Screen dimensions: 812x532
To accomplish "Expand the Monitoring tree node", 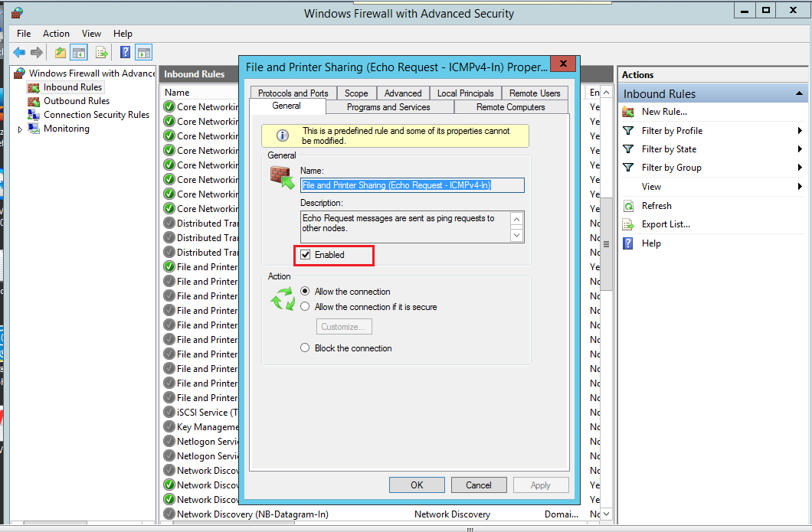I will [20, 129].
